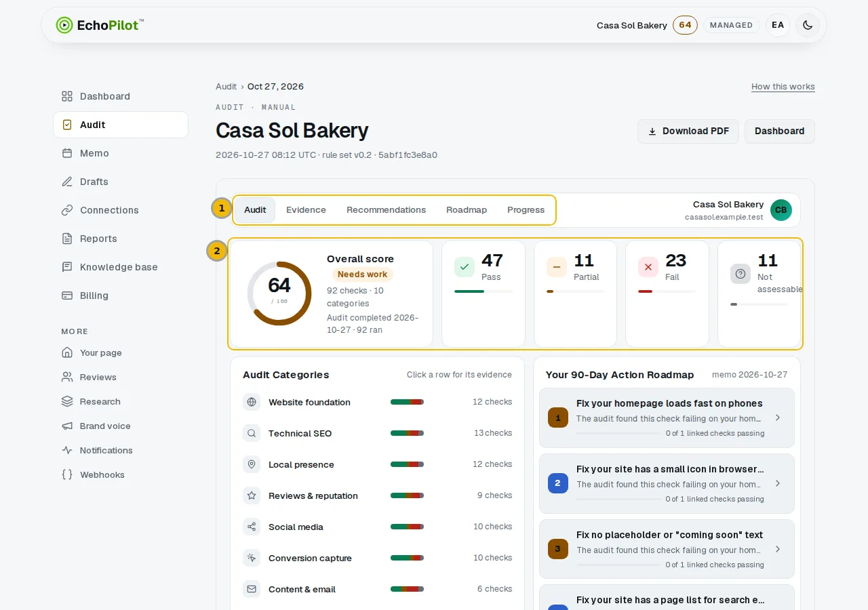
Task: Open Brand voice in sidebar
Action: tap(121, 426)
